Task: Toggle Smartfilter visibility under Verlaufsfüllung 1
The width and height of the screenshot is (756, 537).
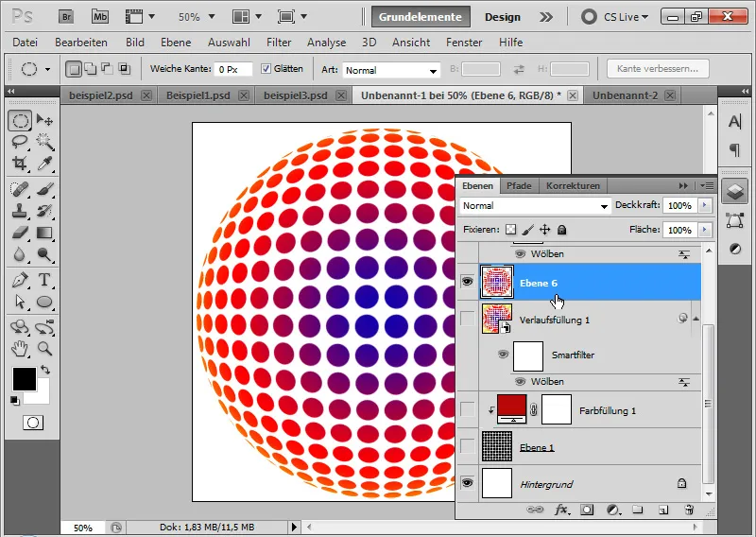Action: click(x=503, y=355)
